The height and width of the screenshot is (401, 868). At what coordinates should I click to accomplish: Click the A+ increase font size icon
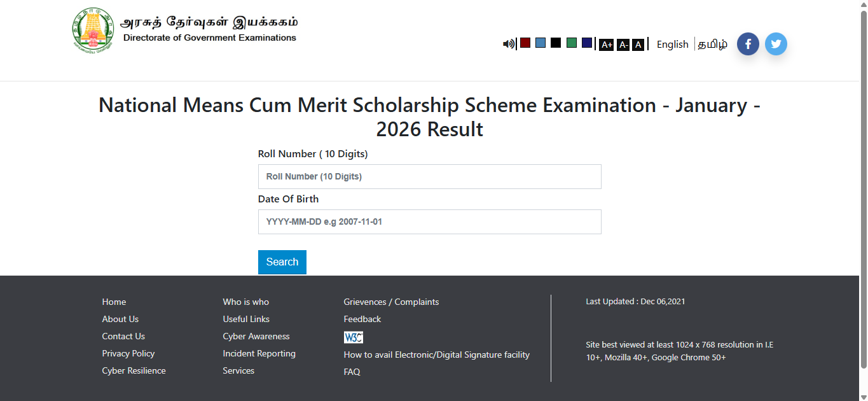coord(606,45)
